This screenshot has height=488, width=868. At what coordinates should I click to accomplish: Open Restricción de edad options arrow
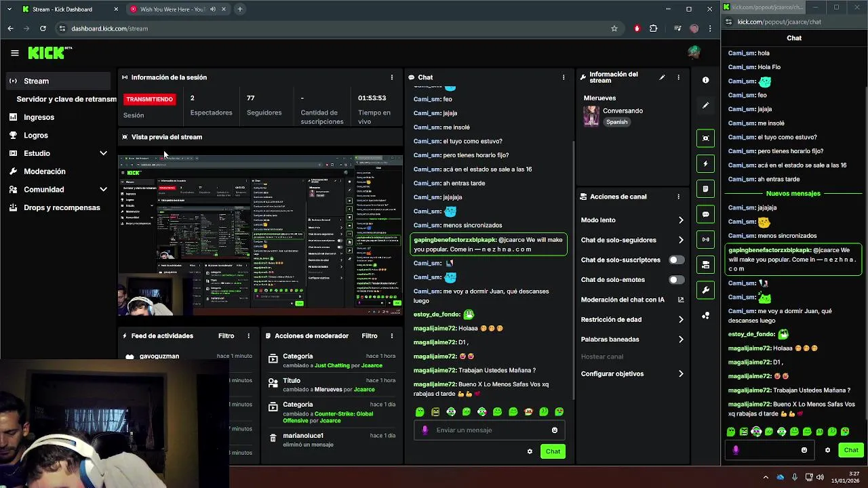pos(681,319)
